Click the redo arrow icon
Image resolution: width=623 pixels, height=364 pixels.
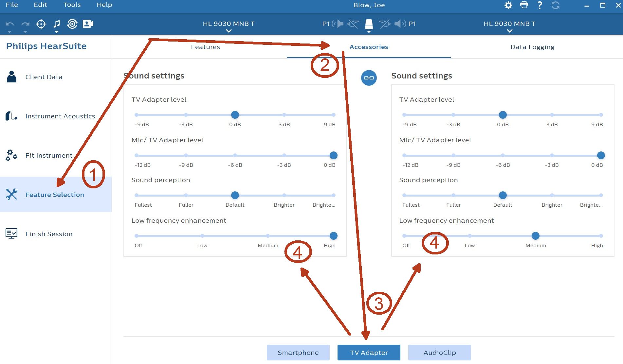[25, 24]
